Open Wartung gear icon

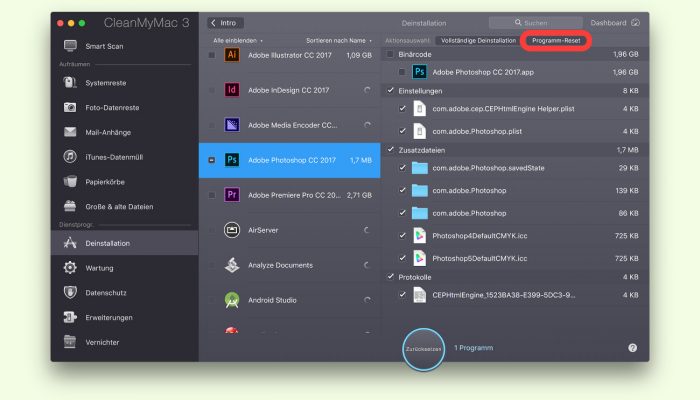tap(70, 267)
